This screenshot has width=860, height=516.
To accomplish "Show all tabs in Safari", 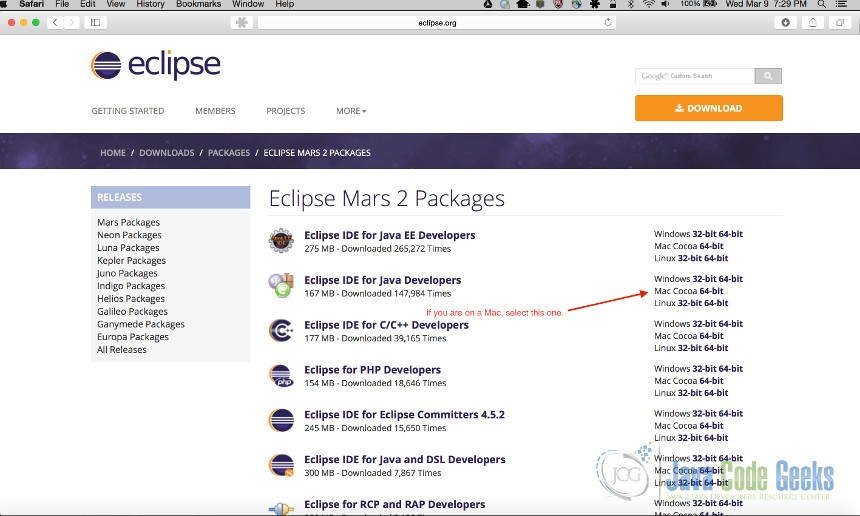I will [x=840, y=22].
